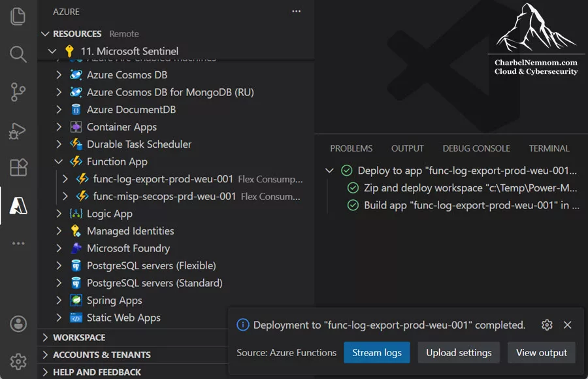
Task: Open the Explorer view in activity bar
Action: (18, 16)
